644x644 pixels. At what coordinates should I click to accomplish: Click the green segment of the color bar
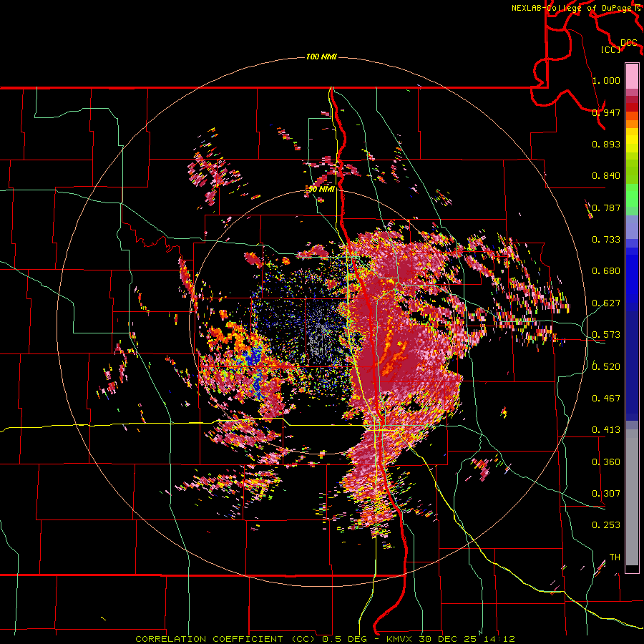tap(632, 195)
